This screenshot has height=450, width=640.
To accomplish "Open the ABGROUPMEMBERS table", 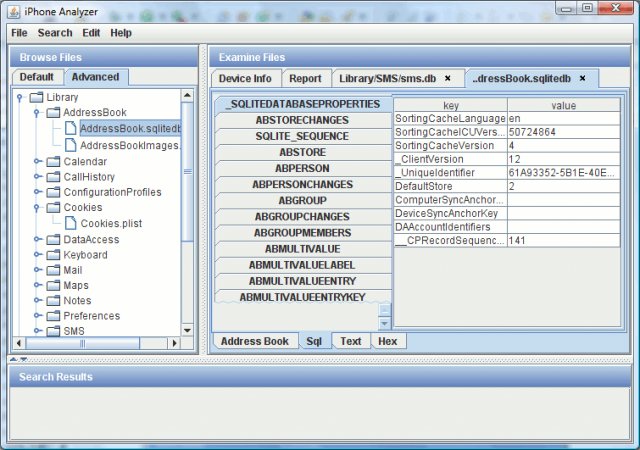I will pos(302,233).
